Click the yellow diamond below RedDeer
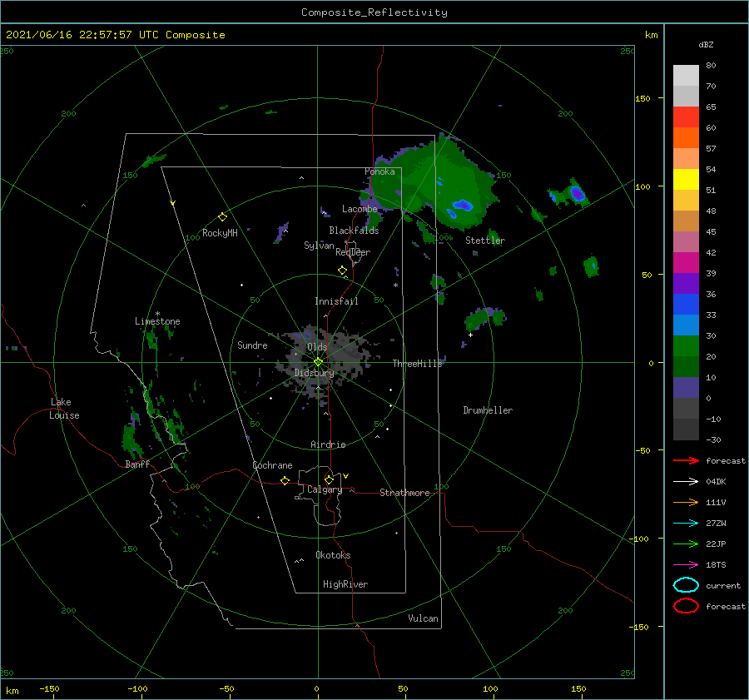This screenshot has width=749, height=700. (342, 271)
